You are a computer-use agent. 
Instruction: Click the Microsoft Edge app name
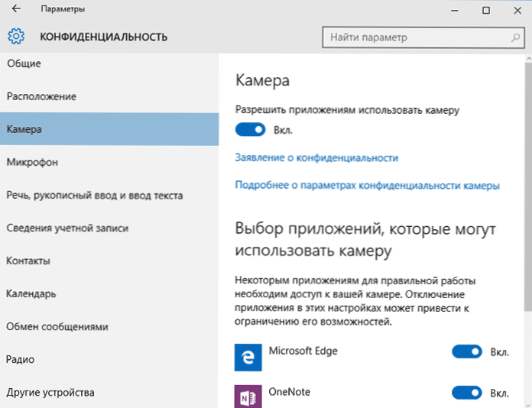303,351
